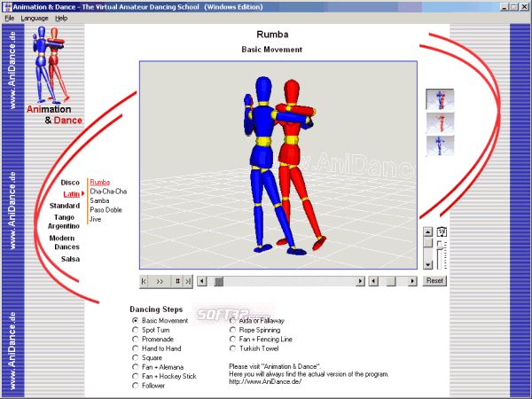The height and width of the screenshot is (399, 532).
Task: Rotate view left with horizontal arrow
Action: pos(373,281)
